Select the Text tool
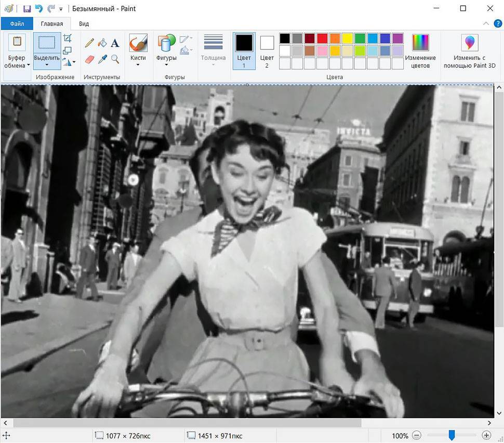The image size is (504, 443). click(115, 43)
